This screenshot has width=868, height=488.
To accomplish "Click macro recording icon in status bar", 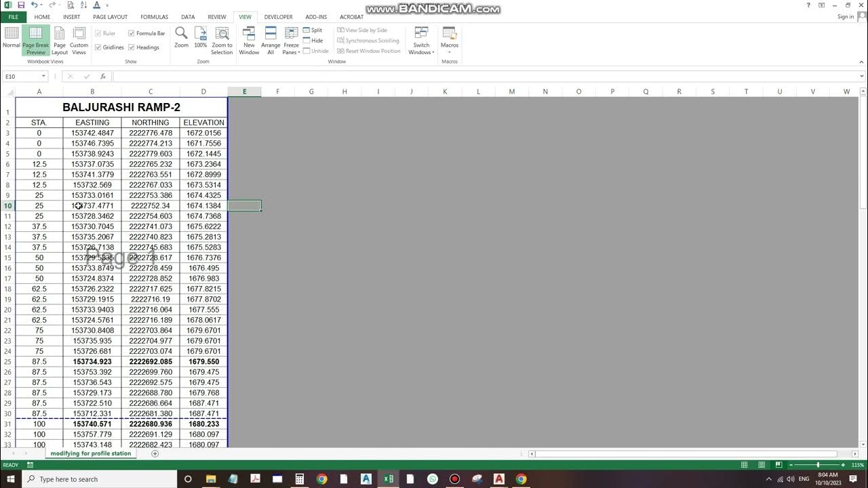I will pyautogui.click(x=31, y=465).
